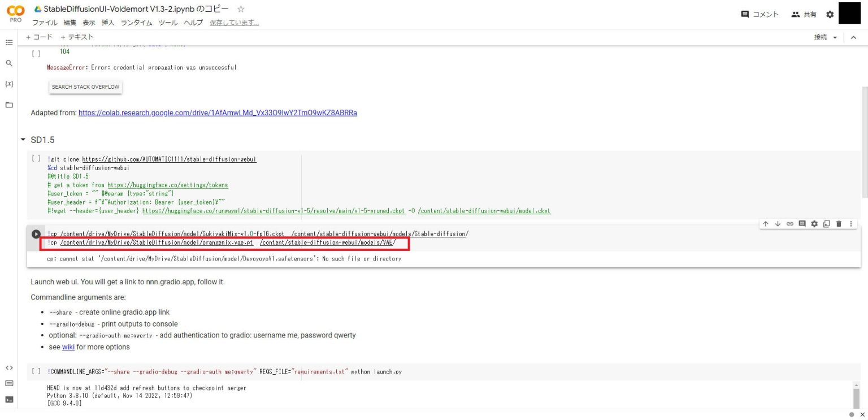Move the selected cell up
868x420 pixels.
766,224
